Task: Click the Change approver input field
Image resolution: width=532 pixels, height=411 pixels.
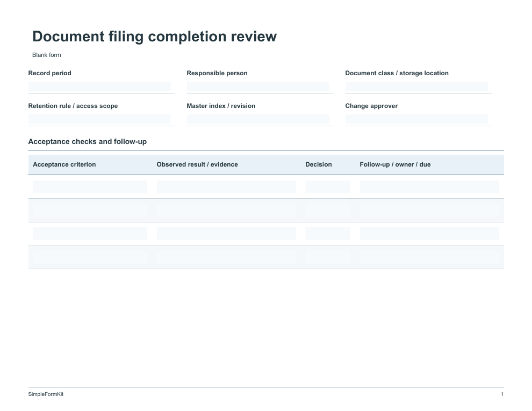Action: [x=416, y=119]
